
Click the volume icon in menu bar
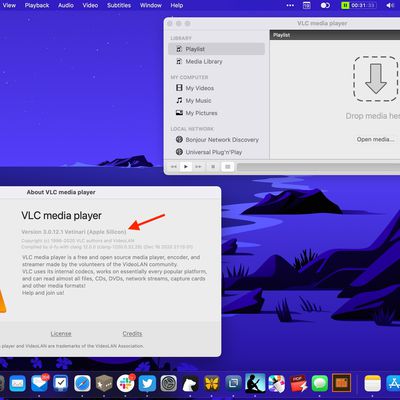[390, 5]
